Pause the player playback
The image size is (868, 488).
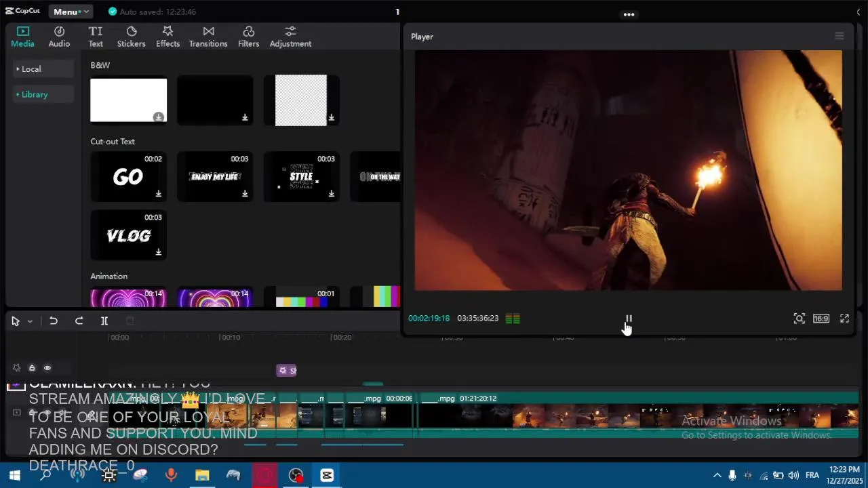(629, 319)
